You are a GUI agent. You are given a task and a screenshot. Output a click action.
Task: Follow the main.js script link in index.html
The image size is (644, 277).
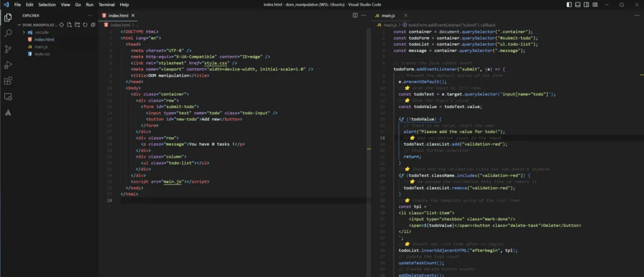pos(172,182)
